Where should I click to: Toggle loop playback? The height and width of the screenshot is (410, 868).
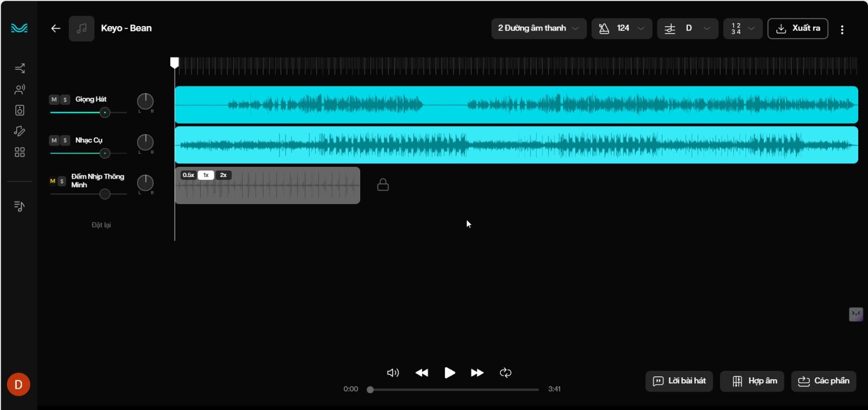pos(506,373)
